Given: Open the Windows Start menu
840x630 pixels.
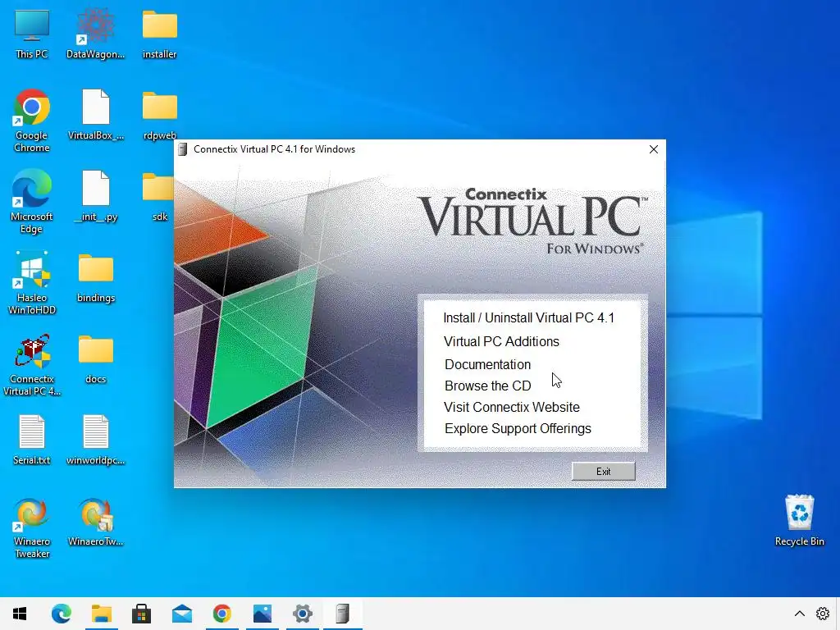Looking at the screenshot, I should point(20,614).
